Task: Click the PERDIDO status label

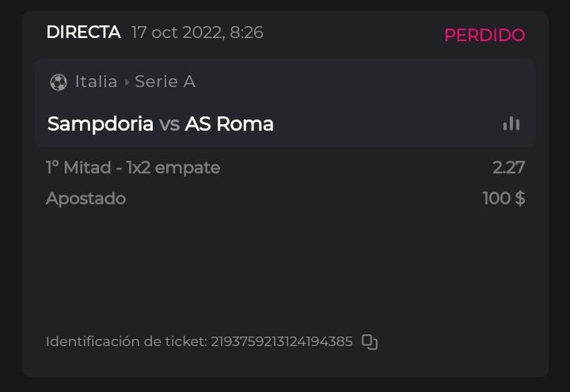Action: (x=484, y=35)
